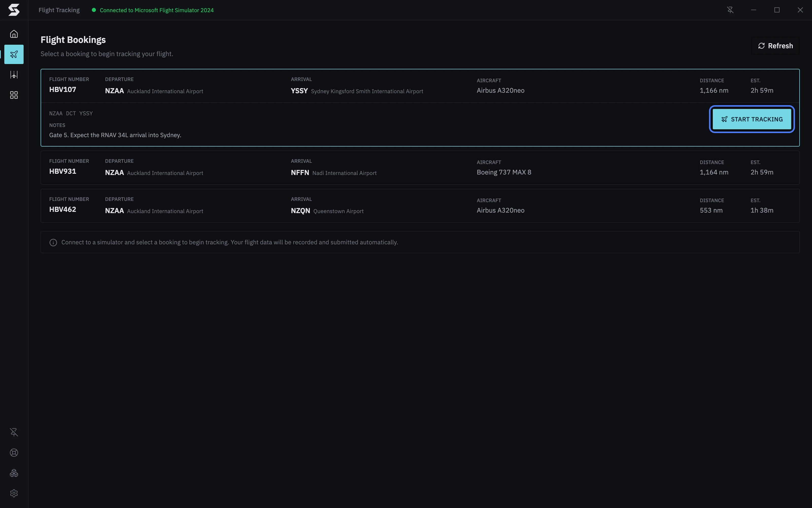Maximize the application window

click(777, 10)
